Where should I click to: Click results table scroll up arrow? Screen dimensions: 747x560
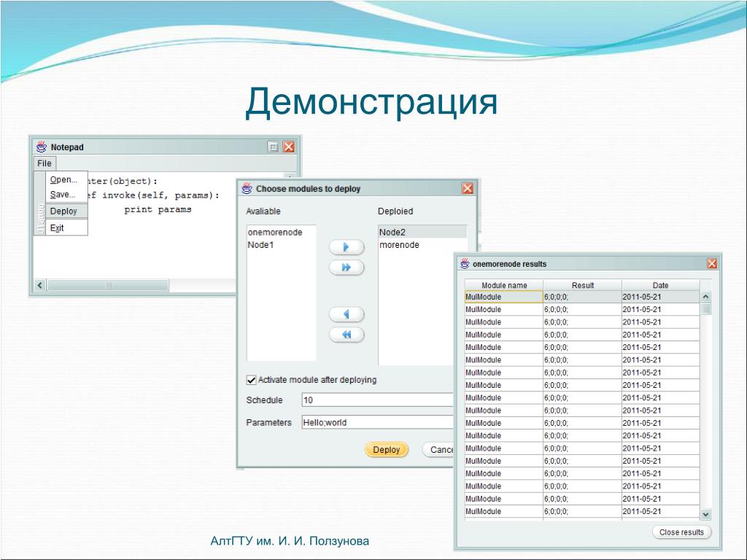705,297
